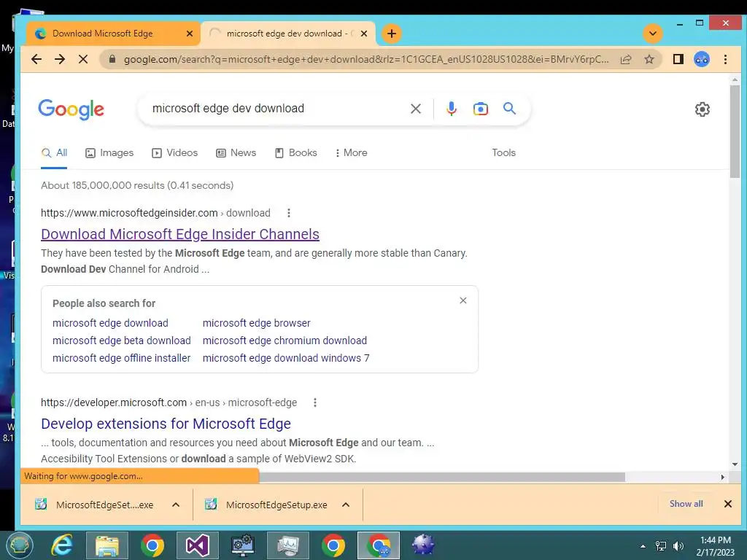This screenshot has height=560, width=747.
Task: Open Visual Studio from the taskbar
Action: 197,545
